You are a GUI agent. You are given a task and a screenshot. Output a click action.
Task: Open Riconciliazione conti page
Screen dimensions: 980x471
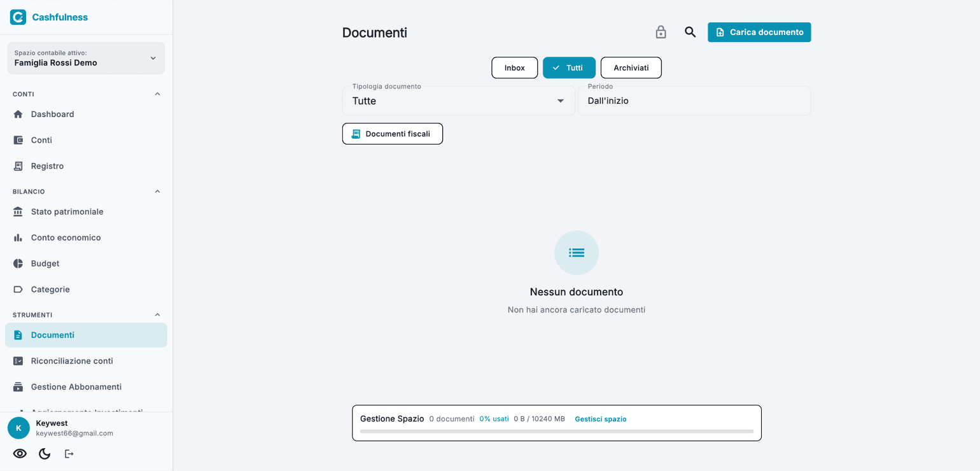click(86, 361)
